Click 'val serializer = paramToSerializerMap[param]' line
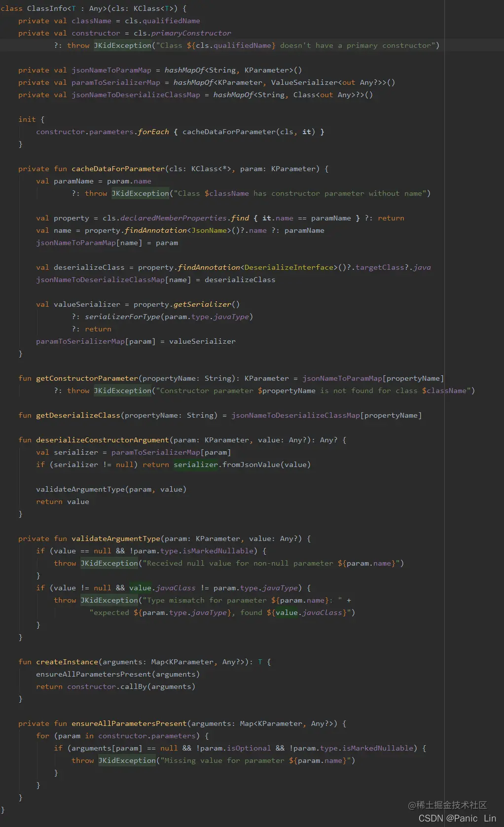 pyautogui.click(x=134, y=452)
